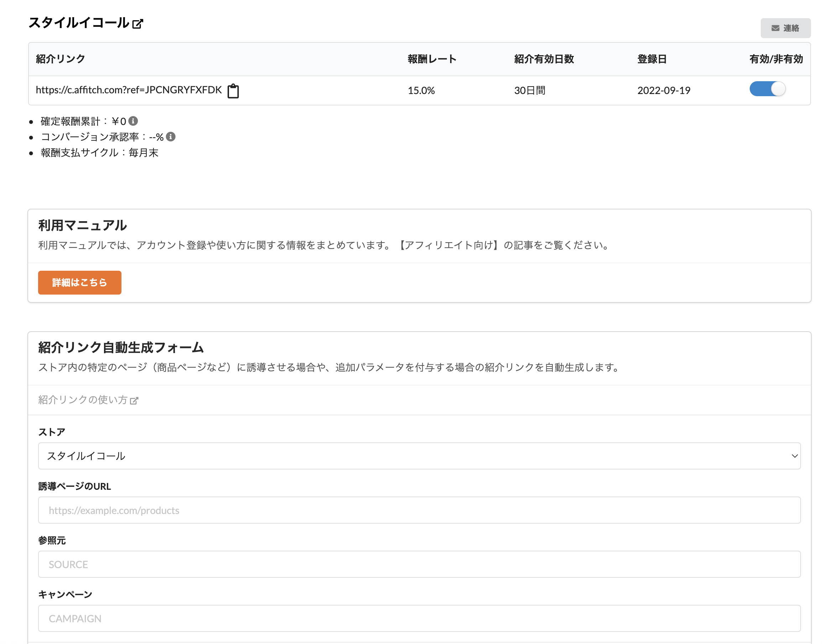Click the 有効/非有効 column header
The image size is (822, 644).
(x=776, y=59)
